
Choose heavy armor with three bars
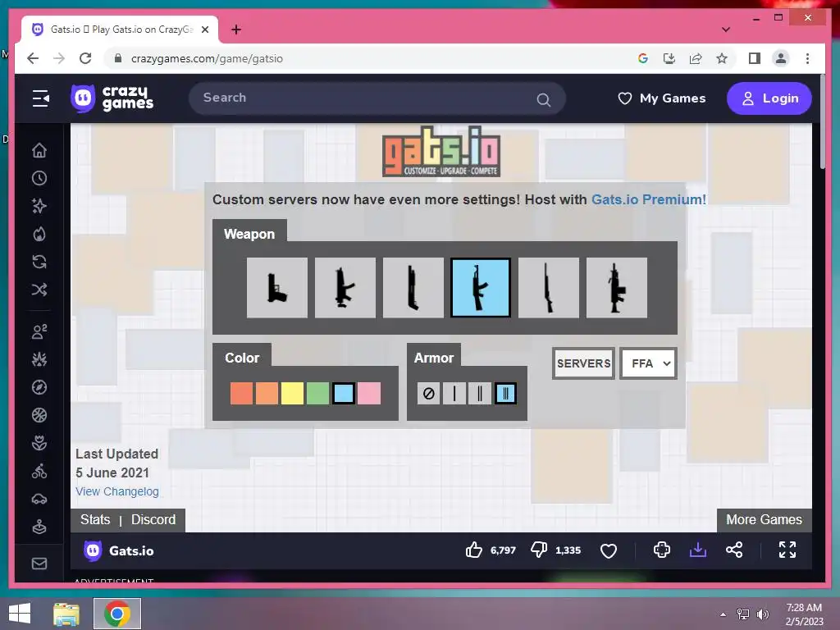pyautogui.click(x=505, y=394)
